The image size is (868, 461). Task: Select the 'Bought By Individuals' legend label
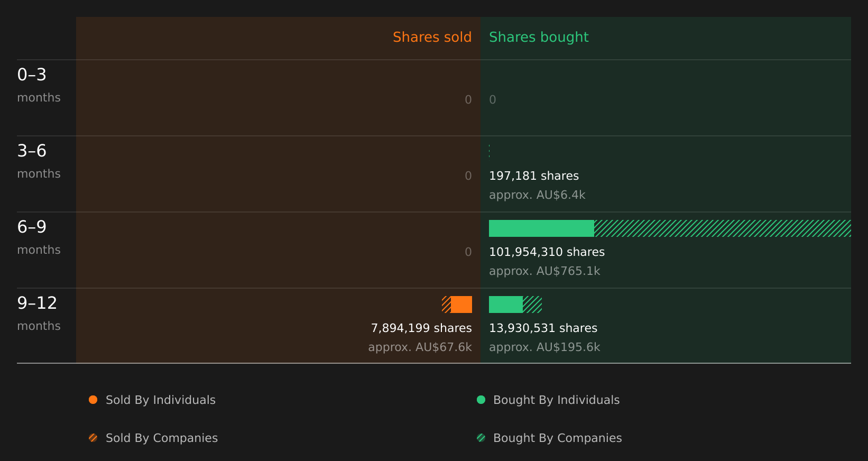click(x=556, y=400)
